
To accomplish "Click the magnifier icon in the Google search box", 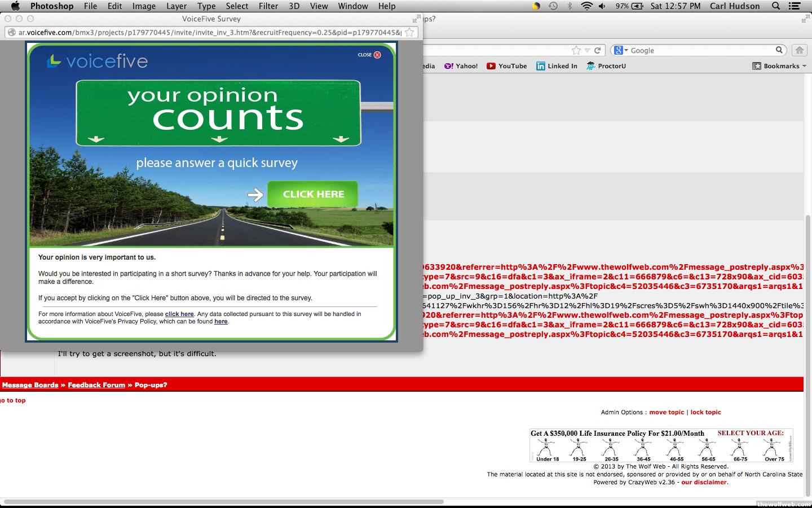I will pyautogui.click(x=779, y=50).
